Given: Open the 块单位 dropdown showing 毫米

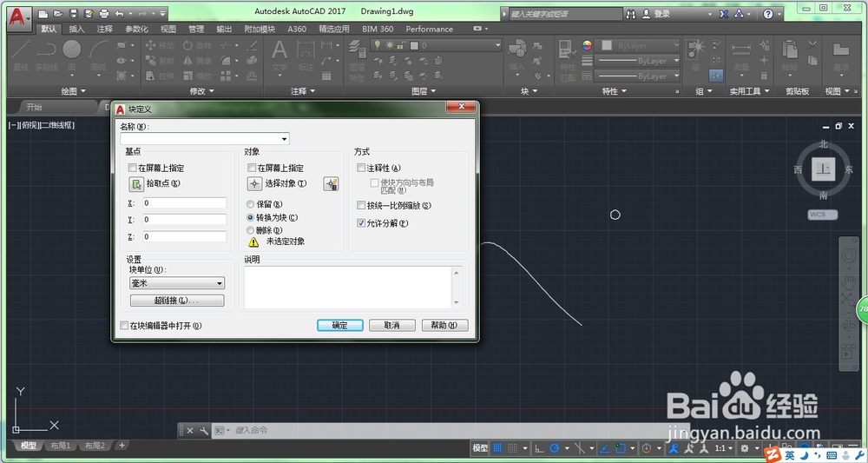Looking at the screenshot, I should (x=177, y=283).
